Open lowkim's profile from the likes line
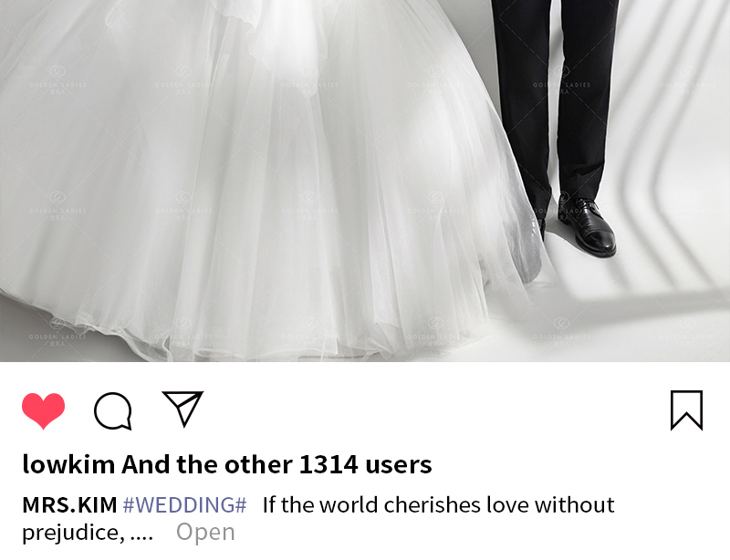This screenshot has width=730, height=560. coord(69,464)
